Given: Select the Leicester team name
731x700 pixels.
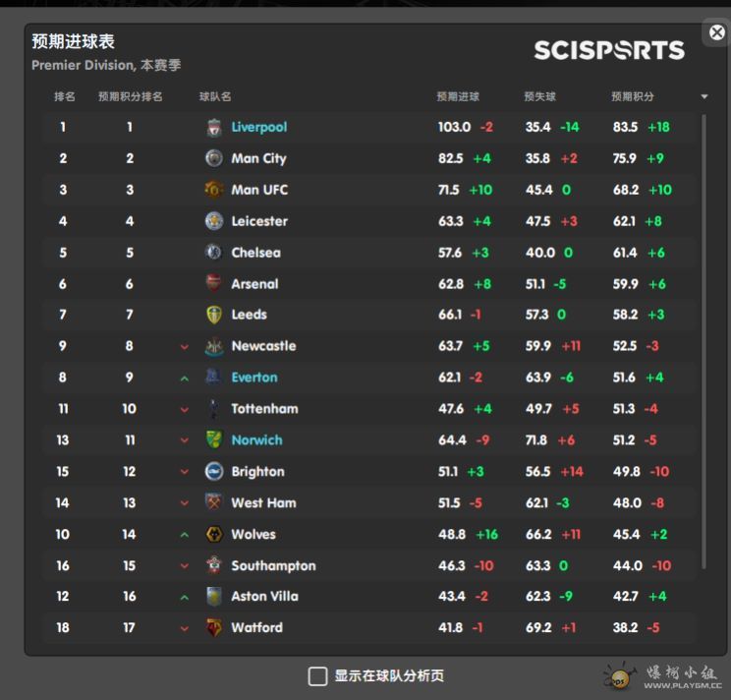Looking at the screenshot, I should (259, 221).
